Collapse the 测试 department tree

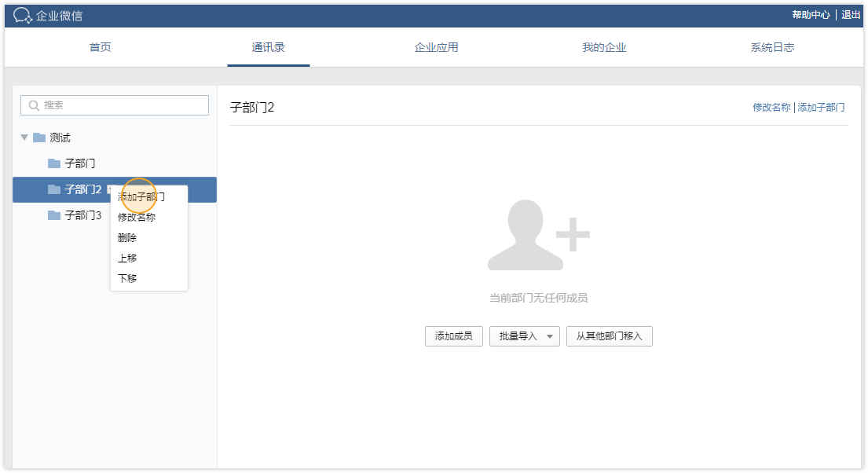tap(24, 137)
